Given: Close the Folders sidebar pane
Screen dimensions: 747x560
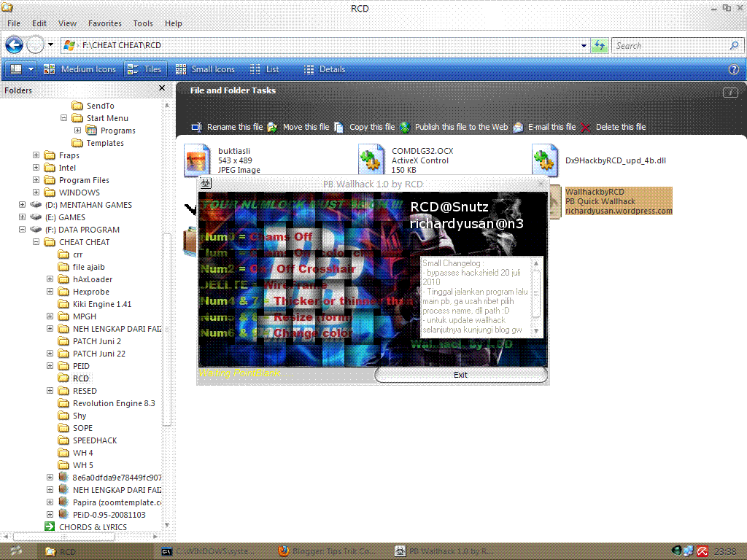Looking at the screenshot, I should click(x=162, y=88).
